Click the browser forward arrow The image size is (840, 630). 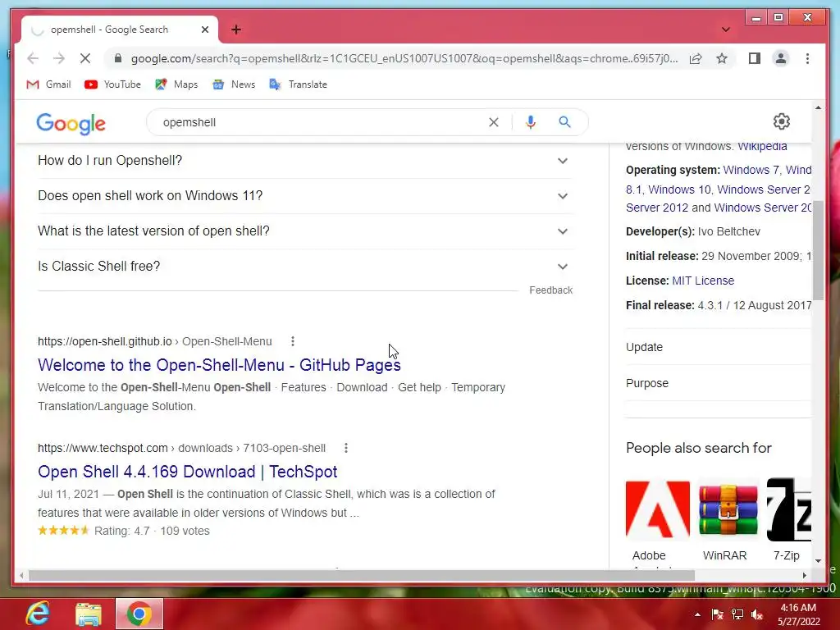point(59,58)
